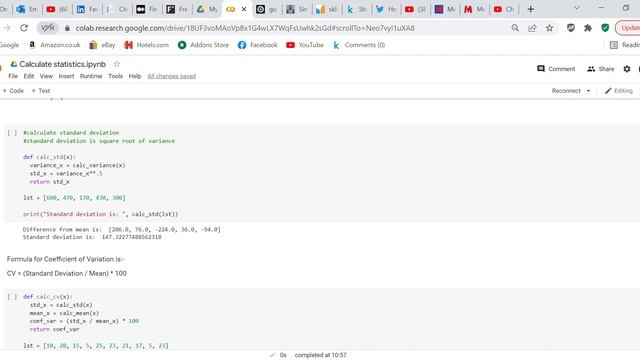Open Hotels.com bookmark

tap(147, 45)
